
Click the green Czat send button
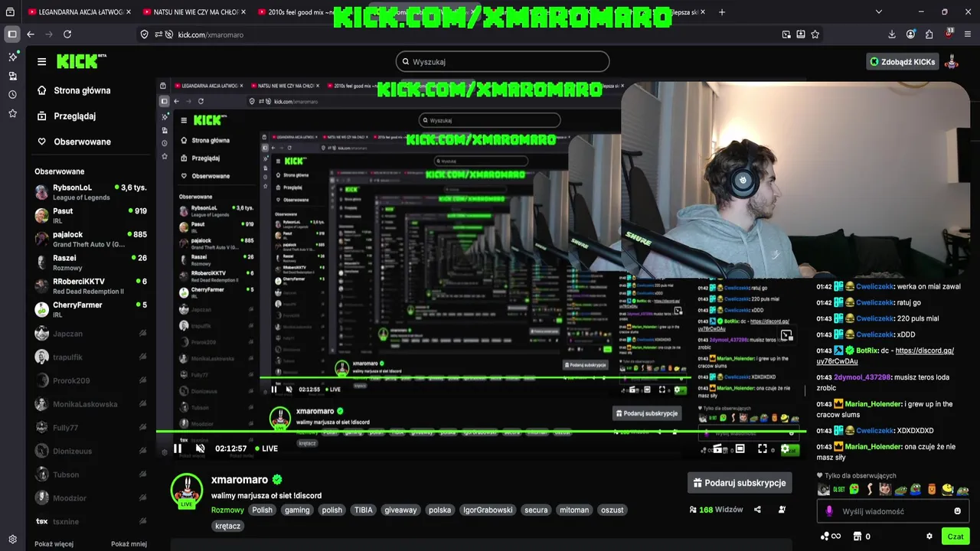955,536
